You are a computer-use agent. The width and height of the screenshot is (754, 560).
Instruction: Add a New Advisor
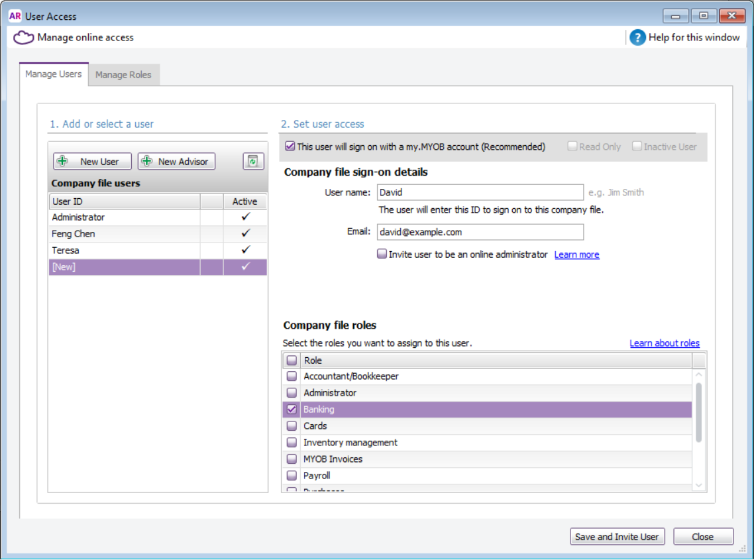(x=176, y=162)
